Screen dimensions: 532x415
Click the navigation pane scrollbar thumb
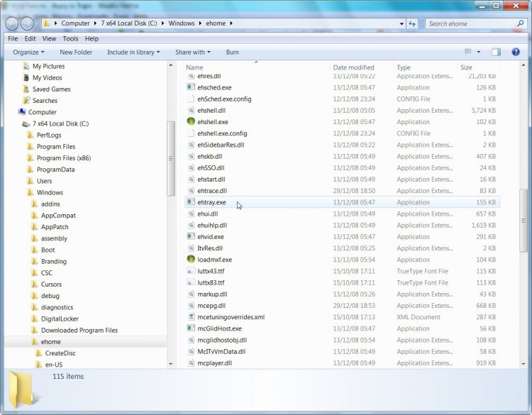[171, 158]
